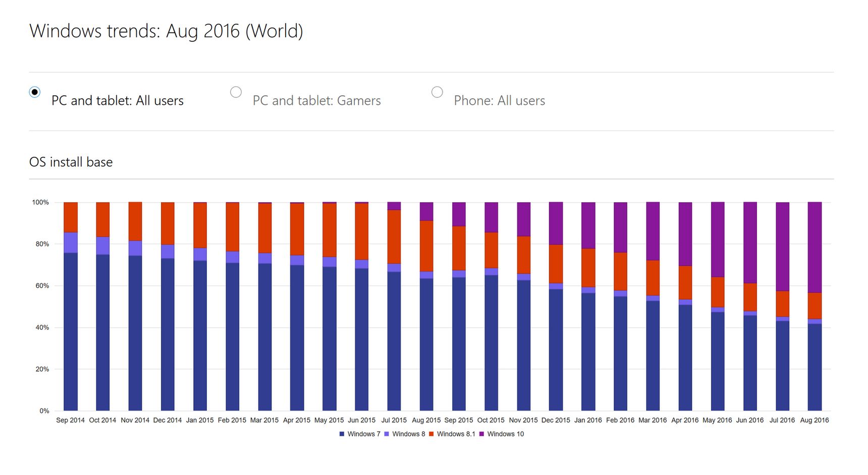Viewport: 868px width, 475px height.
Task: Click the Apr 2016 Windows 7 bar segment
Action: (685, 358)
